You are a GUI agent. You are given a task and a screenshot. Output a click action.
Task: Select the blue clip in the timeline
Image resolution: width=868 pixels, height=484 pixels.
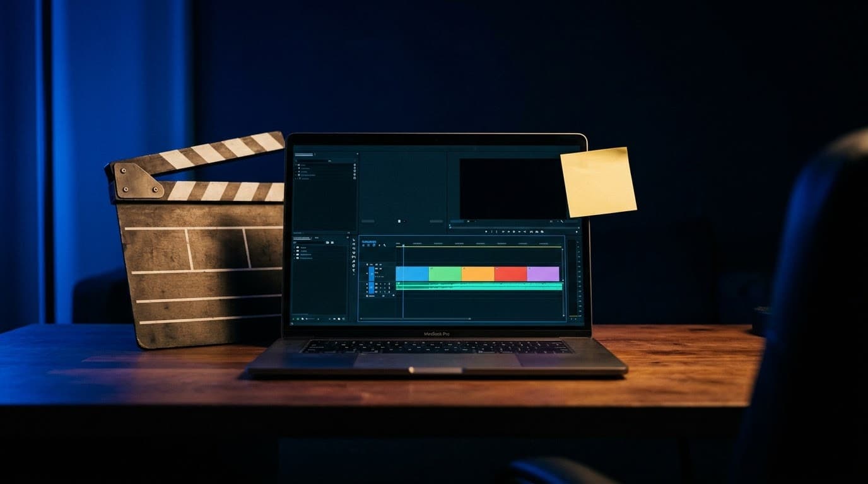(413, 274)
